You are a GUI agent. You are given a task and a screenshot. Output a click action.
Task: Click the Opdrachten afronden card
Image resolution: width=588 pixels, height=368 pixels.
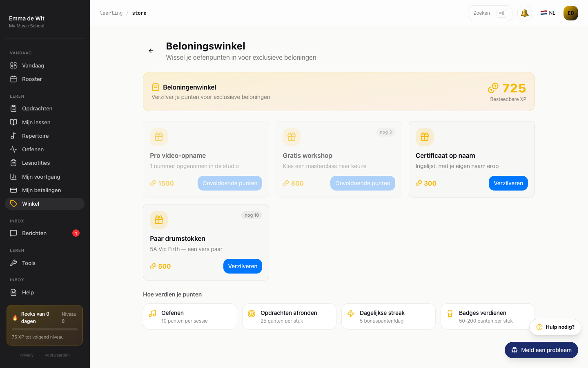(289, 316)
